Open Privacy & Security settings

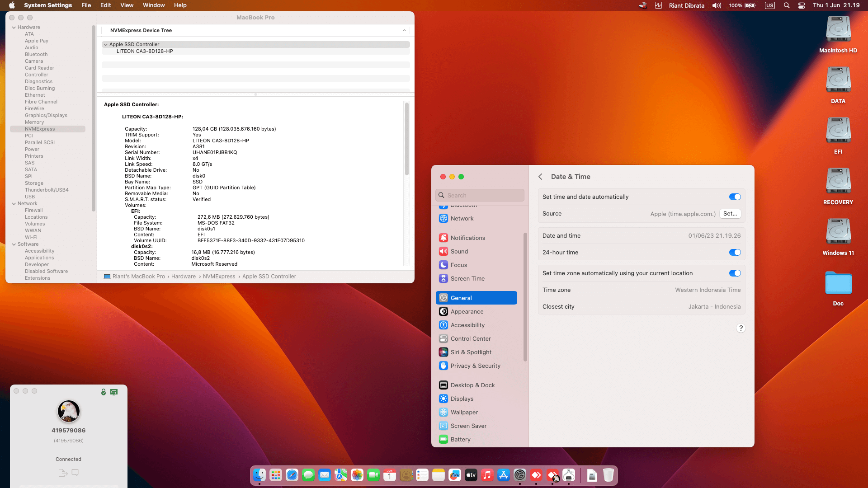(x=475, y=366)
